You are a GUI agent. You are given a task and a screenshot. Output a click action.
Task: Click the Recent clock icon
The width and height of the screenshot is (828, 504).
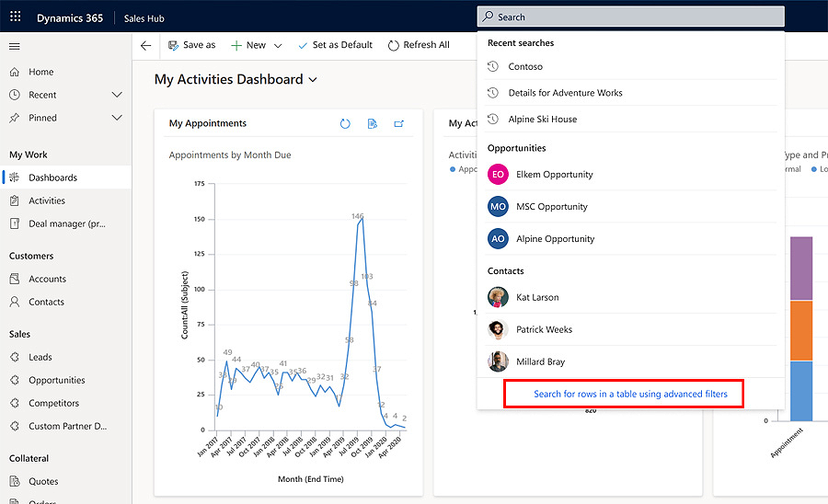point(15,95)
